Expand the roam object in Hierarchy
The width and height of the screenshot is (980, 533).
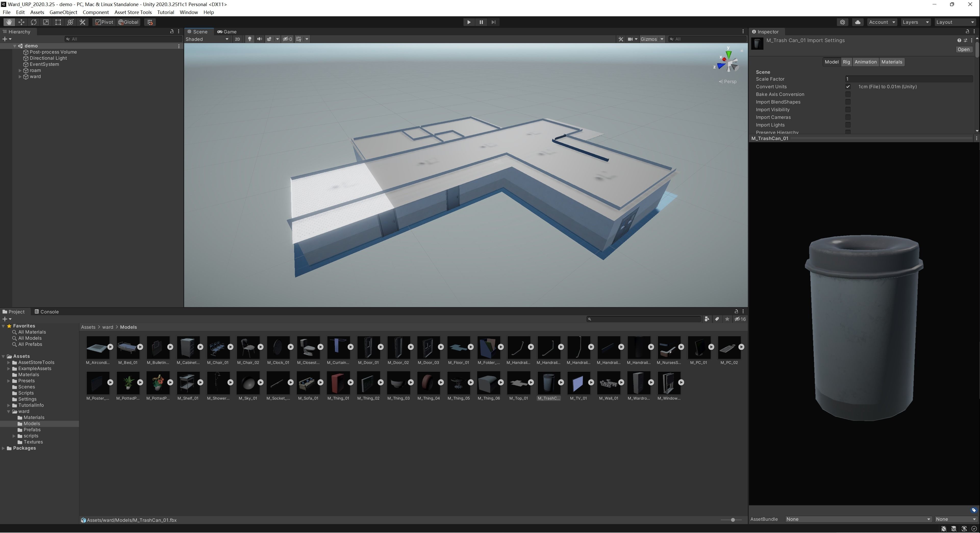20,70
